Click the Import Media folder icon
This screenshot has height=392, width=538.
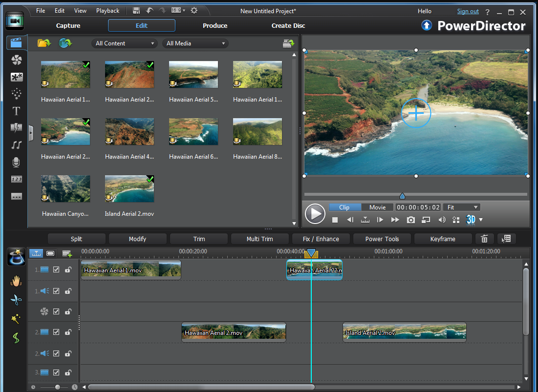44,43
